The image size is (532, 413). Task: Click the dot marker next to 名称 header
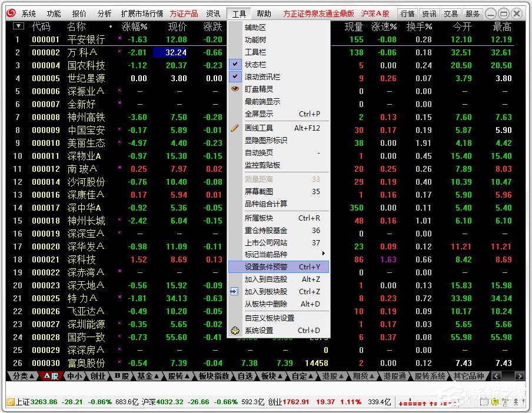(111, 26)
